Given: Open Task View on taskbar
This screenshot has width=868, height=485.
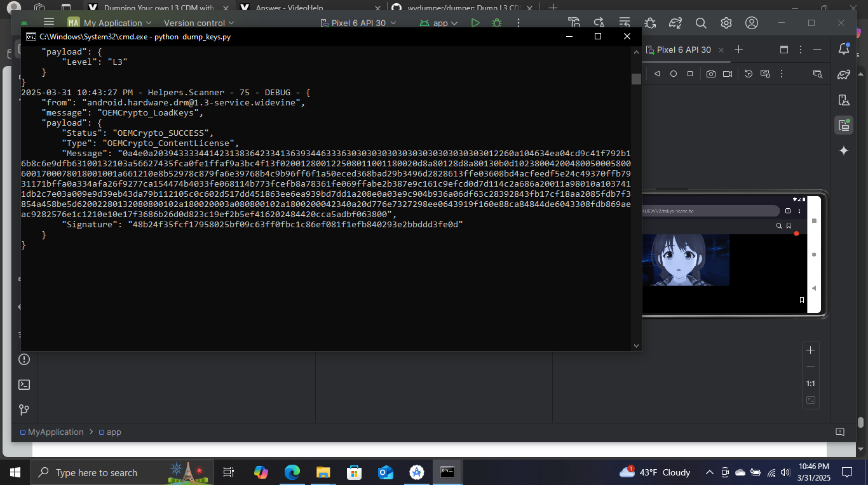Looking at the screenshot, I should (x=229, y=472).
